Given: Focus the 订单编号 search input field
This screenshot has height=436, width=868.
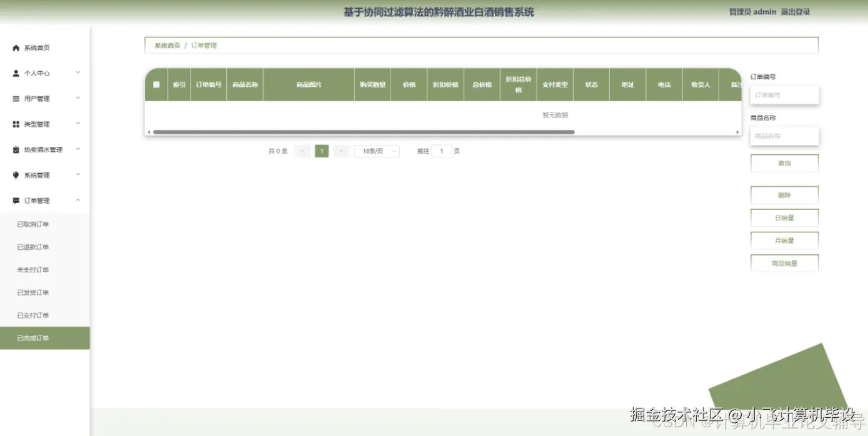Looking at the screenshot, I should point(784,95).
